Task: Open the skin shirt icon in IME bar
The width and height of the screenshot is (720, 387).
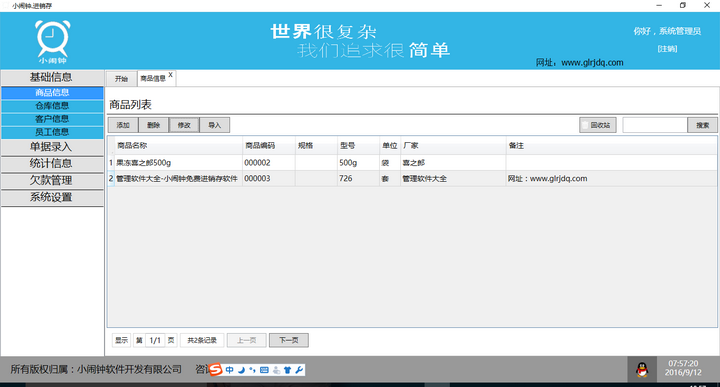Action: [287, 370]
